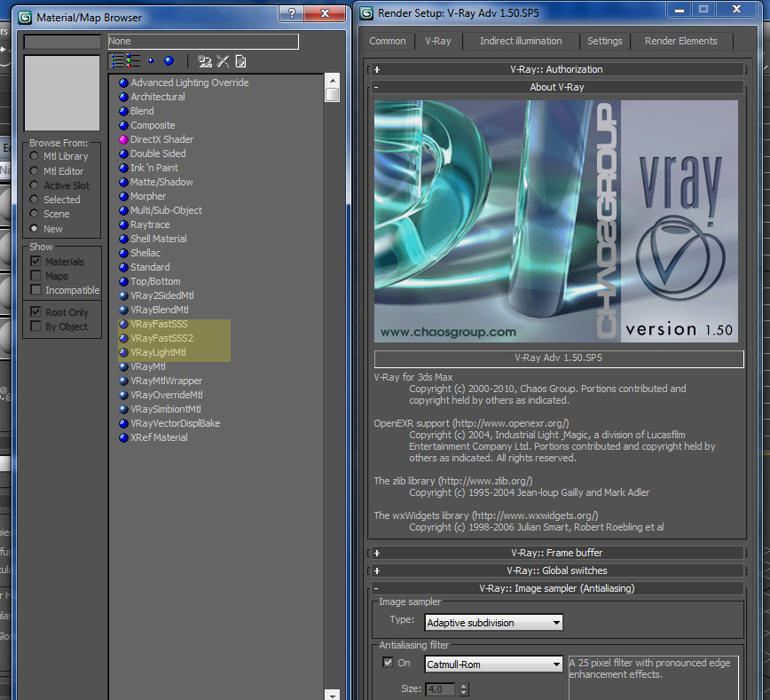Click sphere icon next to Shellac

[123, 254]
